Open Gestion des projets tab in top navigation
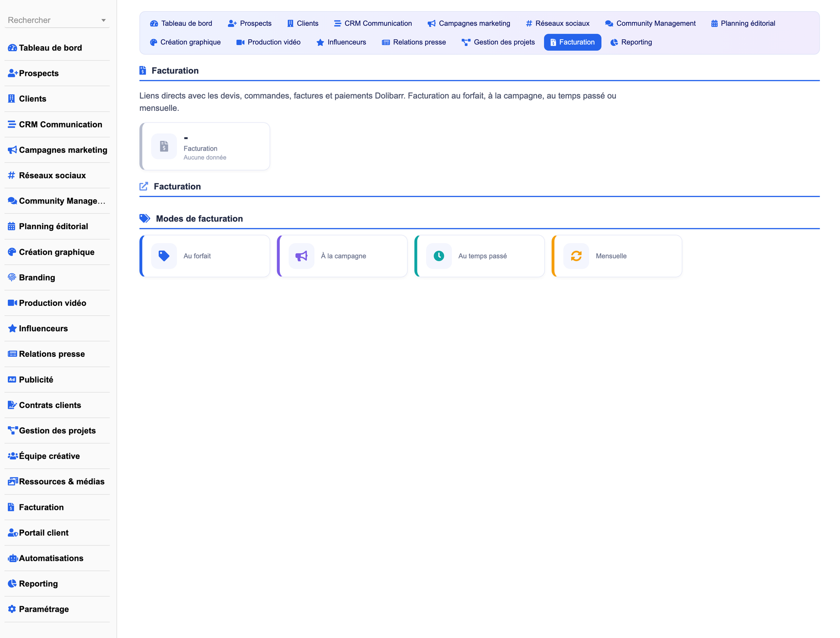Image resolution: width=840 pixels, height=638 pixels. [x=498, y=42]
